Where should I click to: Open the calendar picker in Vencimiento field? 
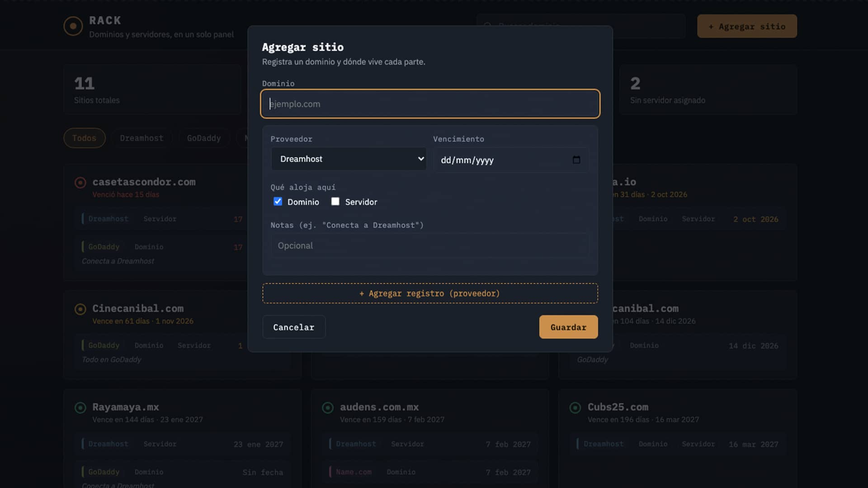[x=576, y=160]
